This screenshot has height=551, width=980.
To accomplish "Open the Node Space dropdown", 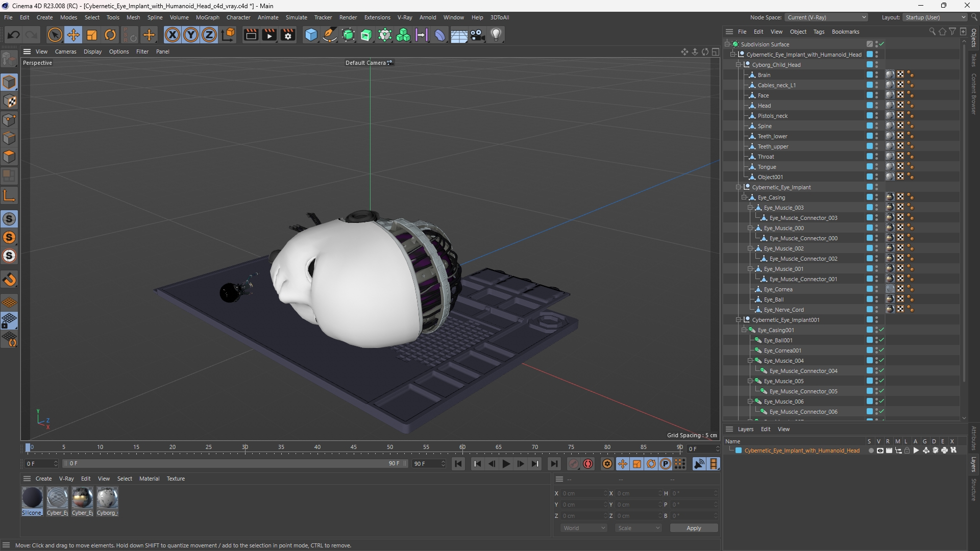I will click(826, 17).
